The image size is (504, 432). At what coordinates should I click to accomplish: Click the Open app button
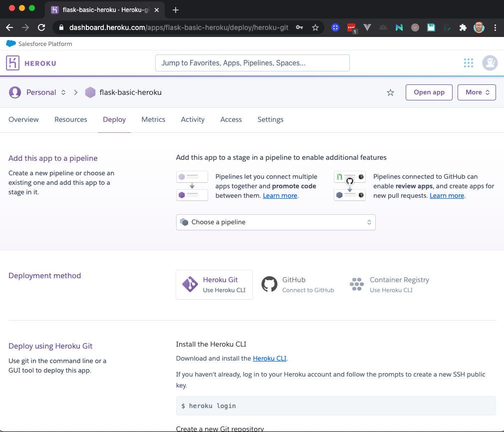[429, 92]
